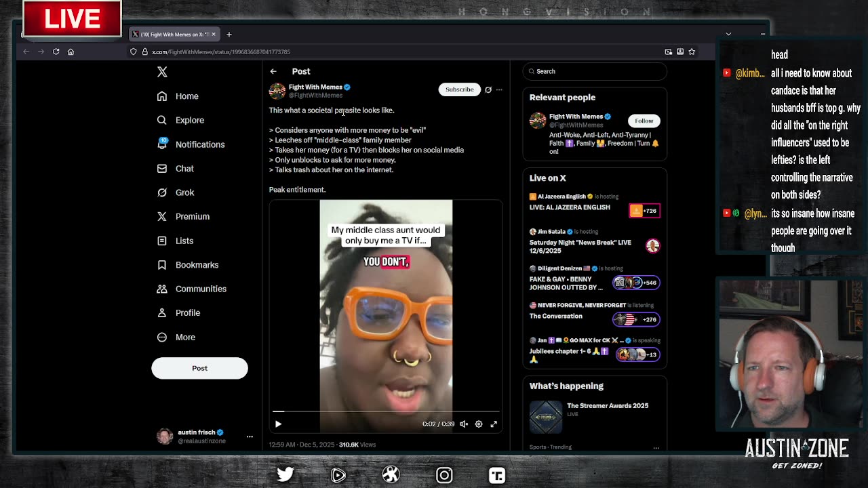The height and width of the screenshot is (488, 868).
Task: Open Profile in the sidebar
Action: pyautogui.click(x=188, y=313)
